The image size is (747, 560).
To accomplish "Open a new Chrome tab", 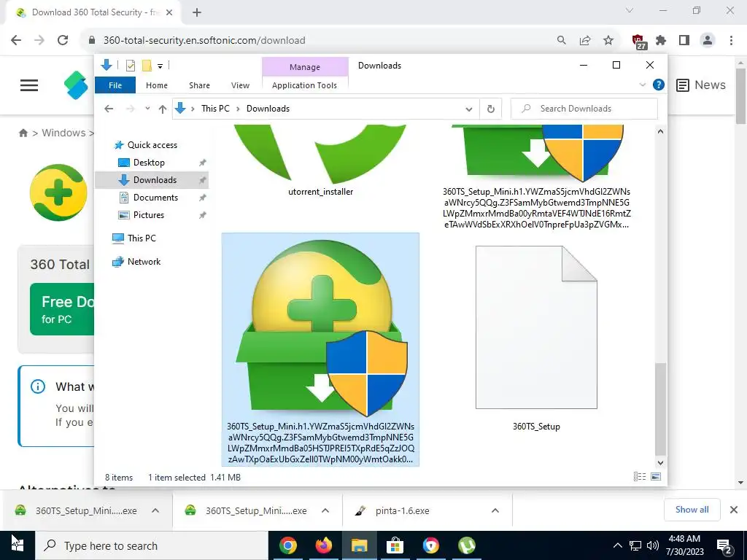I will point(197,12).
